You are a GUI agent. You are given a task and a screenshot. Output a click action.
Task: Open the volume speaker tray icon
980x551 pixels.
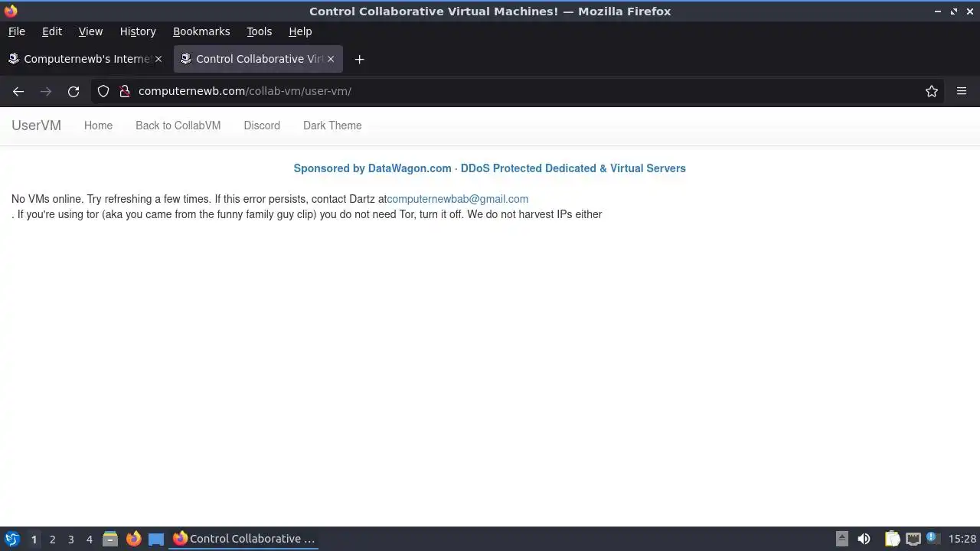[864, 539]
